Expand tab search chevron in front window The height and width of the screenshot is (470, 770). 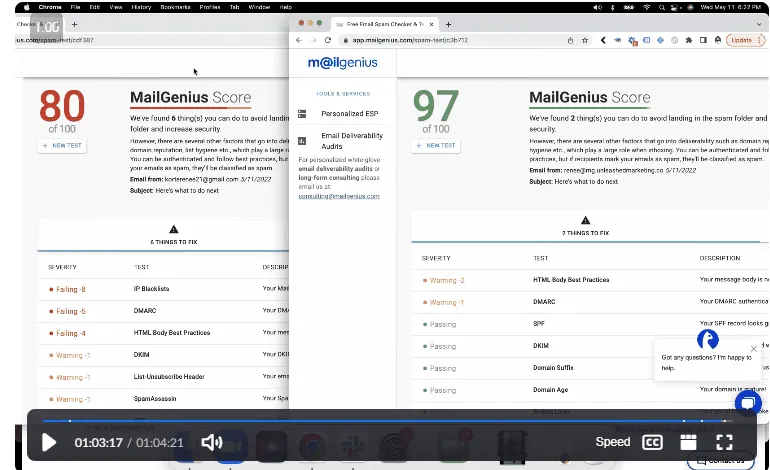coord(759,24)
